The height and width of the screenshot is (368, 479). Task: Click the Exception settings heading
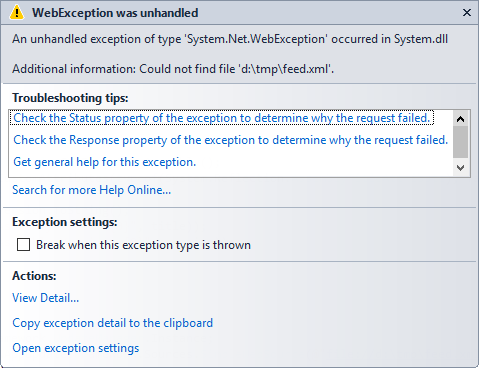[65, 222]
